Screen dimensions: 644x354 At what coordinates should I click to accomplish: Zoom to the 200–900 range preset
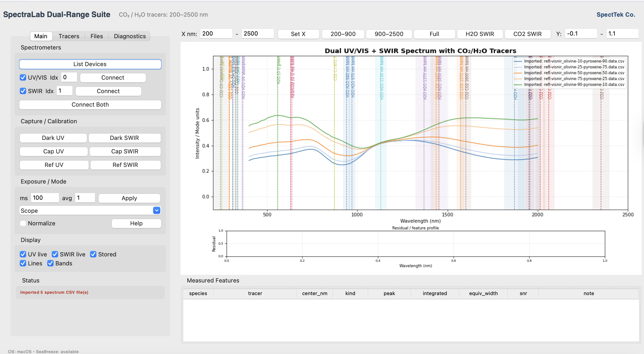(343, 34)
